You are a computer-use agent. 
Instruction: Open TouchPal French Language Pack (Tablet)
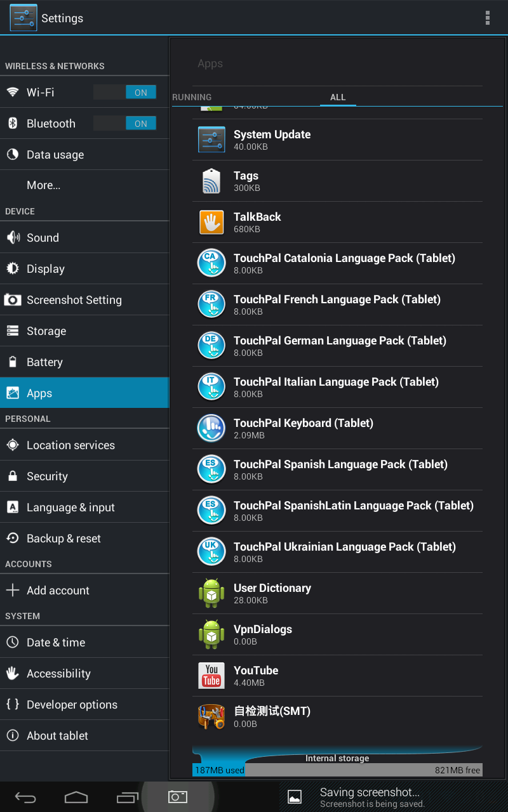[337, 304]
